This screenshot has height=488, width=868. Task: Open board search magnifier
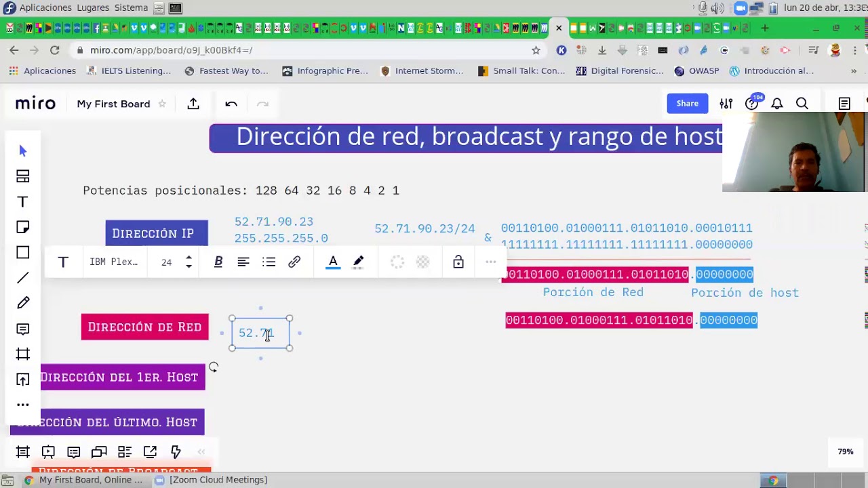[x=802, y=104]
